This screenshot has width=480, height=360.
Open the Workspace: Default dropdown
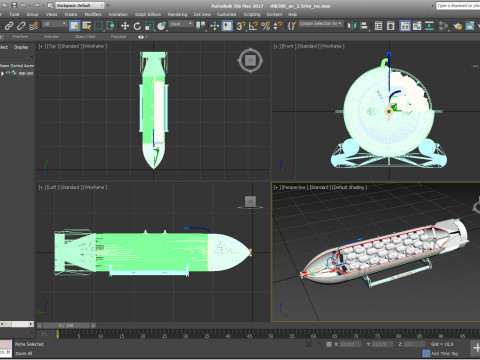(x=80, y=5)
